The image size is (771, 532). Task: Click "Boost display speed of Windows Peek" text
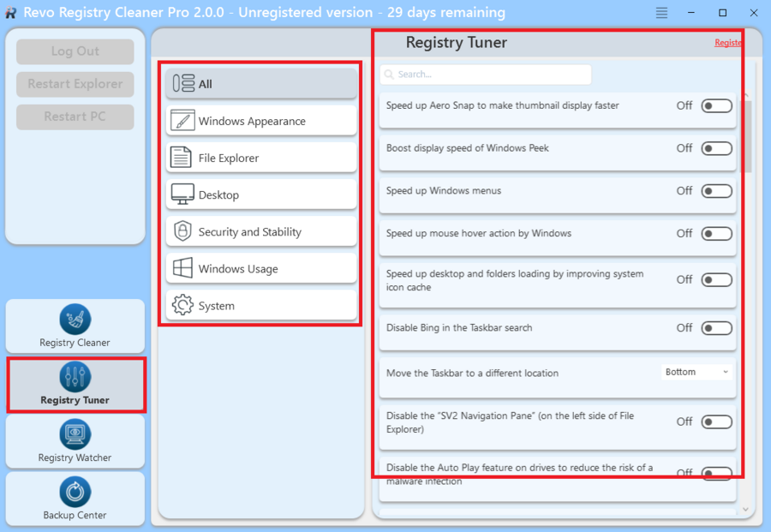[467, 148]
